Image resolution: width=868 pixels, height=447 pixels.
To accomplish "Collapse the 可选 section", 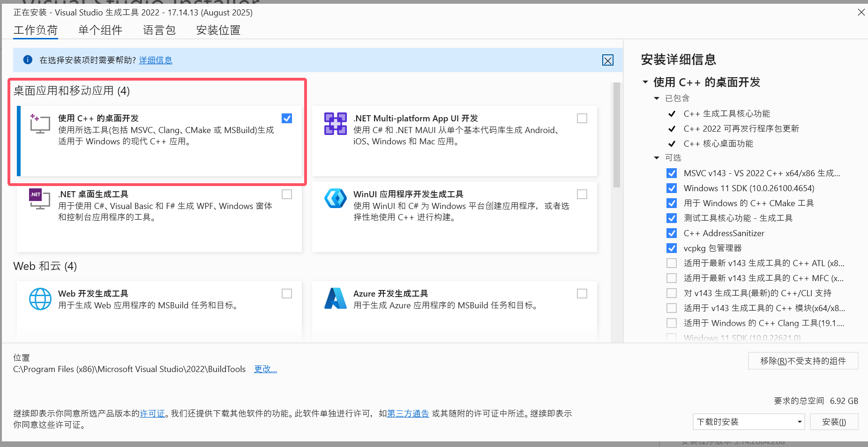I will pos(657,158).
